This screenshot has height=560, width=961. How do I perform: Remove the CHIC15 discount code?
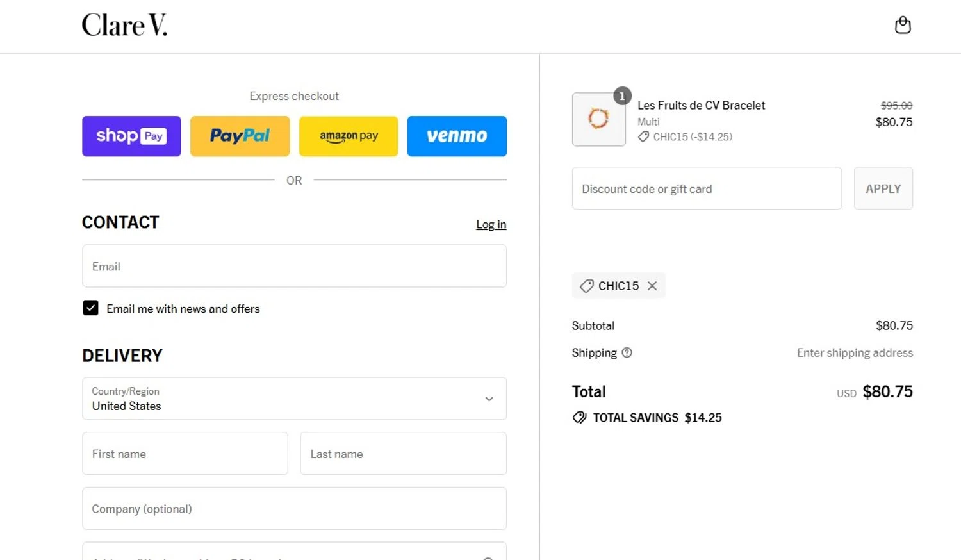pos(652,286)
